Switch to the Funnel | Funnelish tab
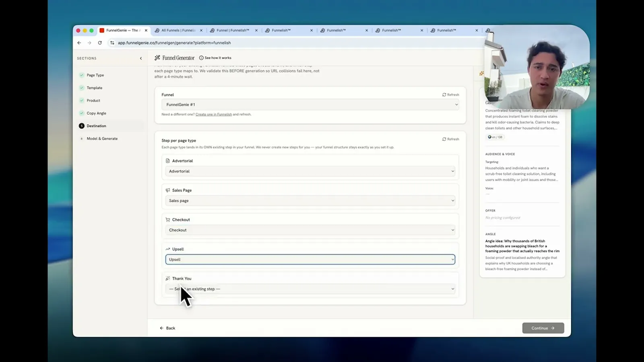This screenshot has width=644, height=362. [233, 31]
